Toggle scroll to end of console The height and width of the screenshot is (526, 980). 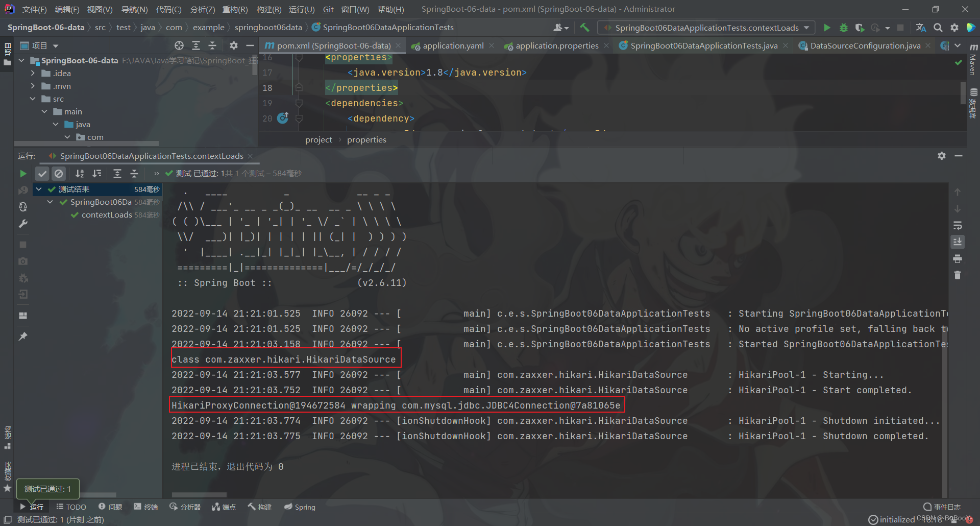[958, 242]
